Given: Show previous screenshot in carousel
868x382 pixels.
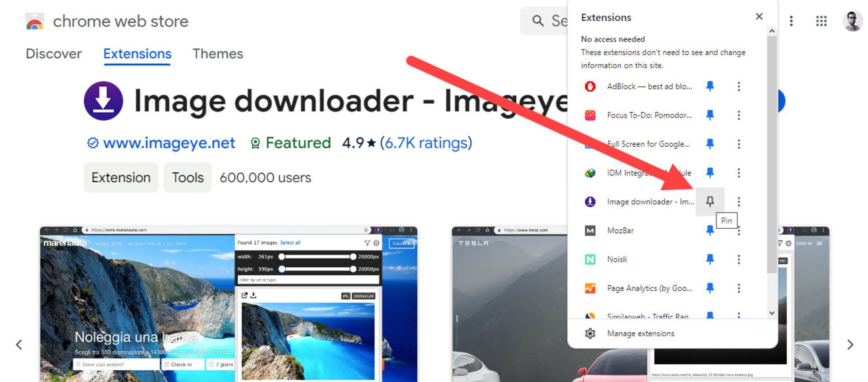Looking at the screenshot, I should [x=19, y=345].
